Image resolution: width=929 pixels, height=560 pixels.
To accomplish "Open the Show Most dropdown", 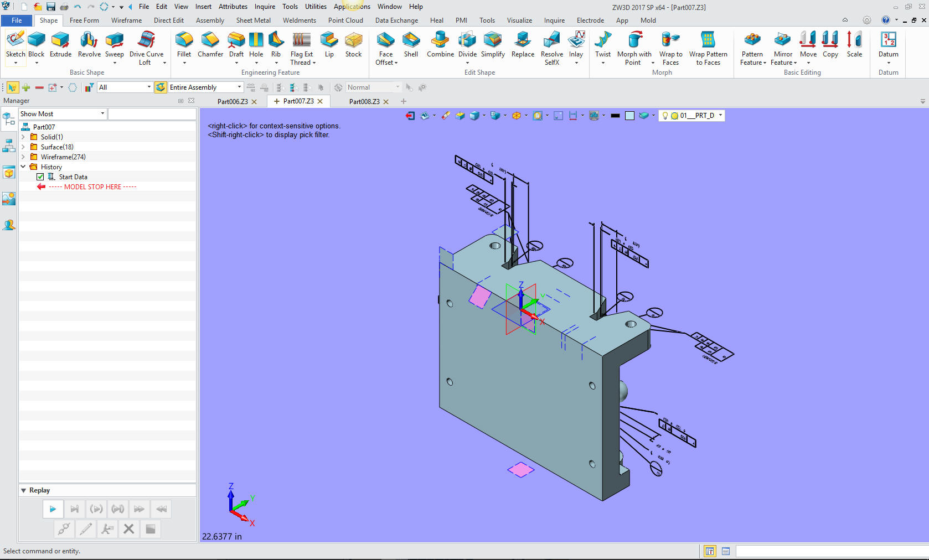I will [x=102, y=114].
